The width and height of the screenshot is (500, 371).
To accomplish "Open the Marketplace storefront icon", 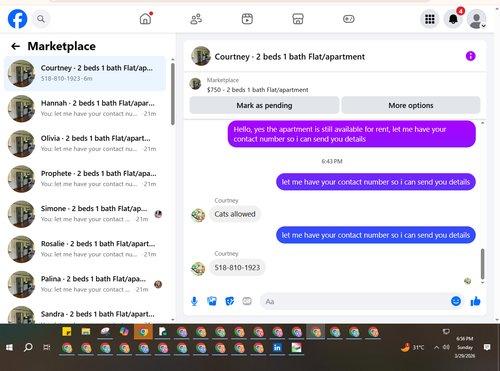I will [298, 19].
